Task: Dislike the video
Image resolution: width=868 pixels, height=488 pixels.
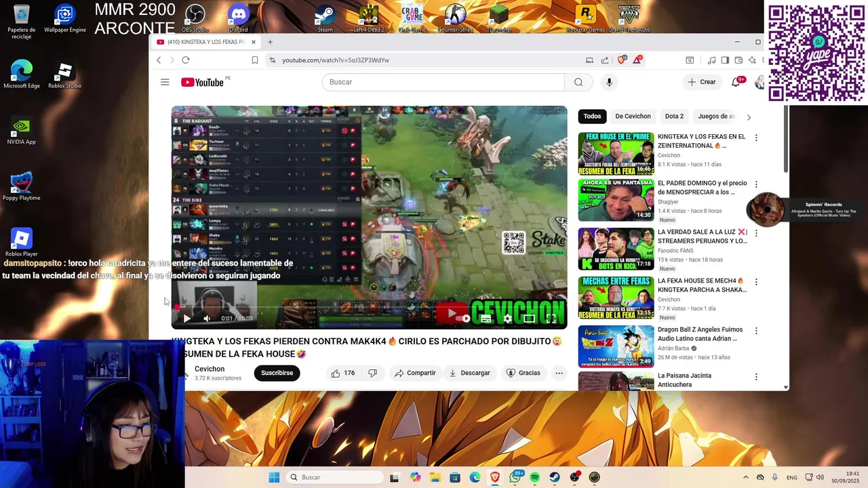Action: [372, 373]
